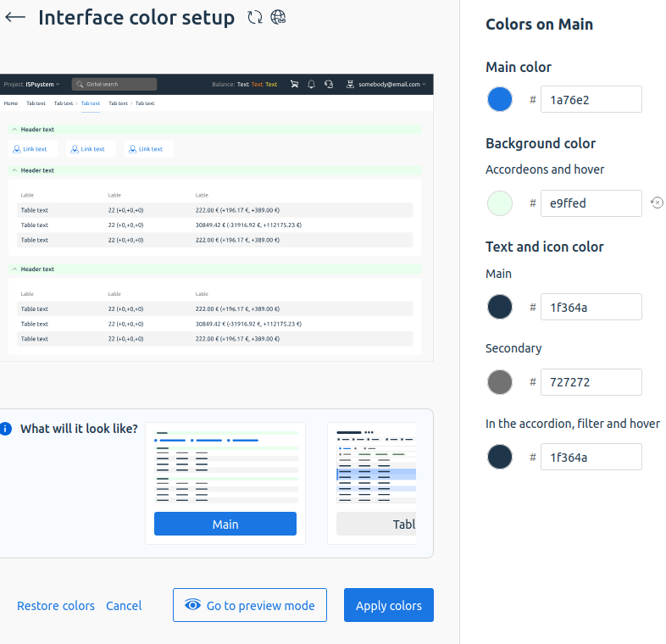Click the Restore colors link
The image size is (666, 644).
(56, 606)
